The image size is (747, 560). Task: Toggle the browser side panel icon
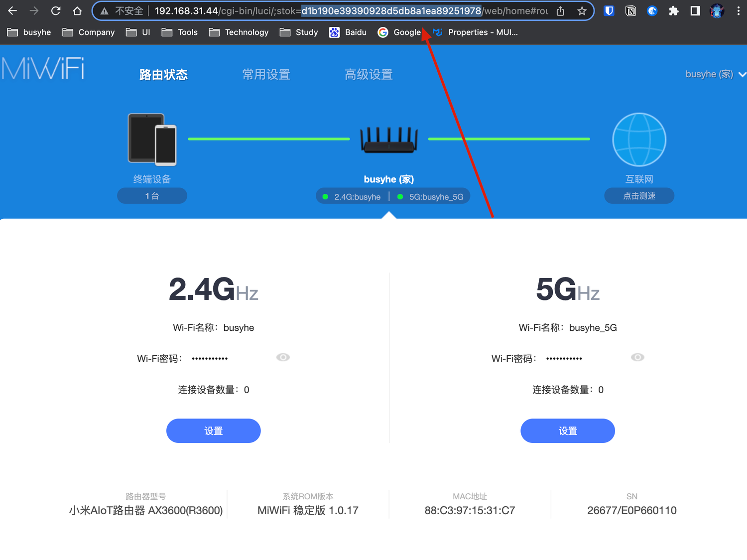tap(695, 11)
